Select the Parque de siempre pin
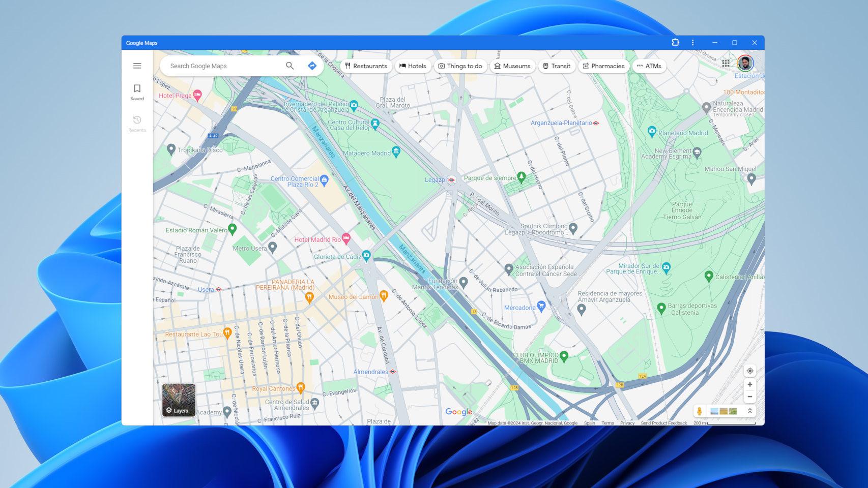 click(x=521, y=176)
